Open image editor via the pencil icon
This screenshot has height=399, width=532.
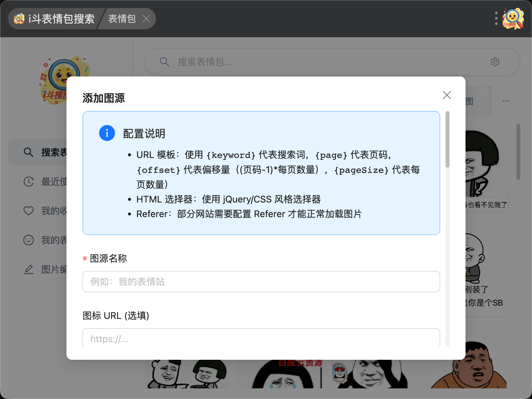pos(29,269)
